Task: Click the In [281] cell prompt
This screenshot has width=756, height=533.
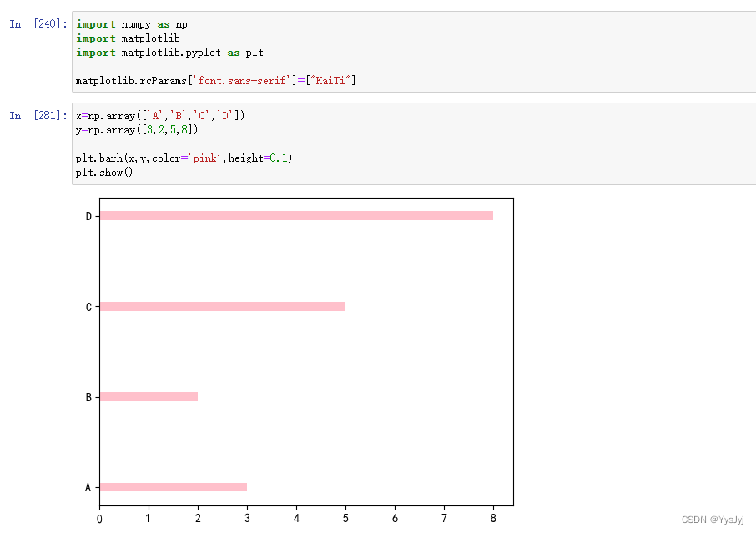Action: 38,115
